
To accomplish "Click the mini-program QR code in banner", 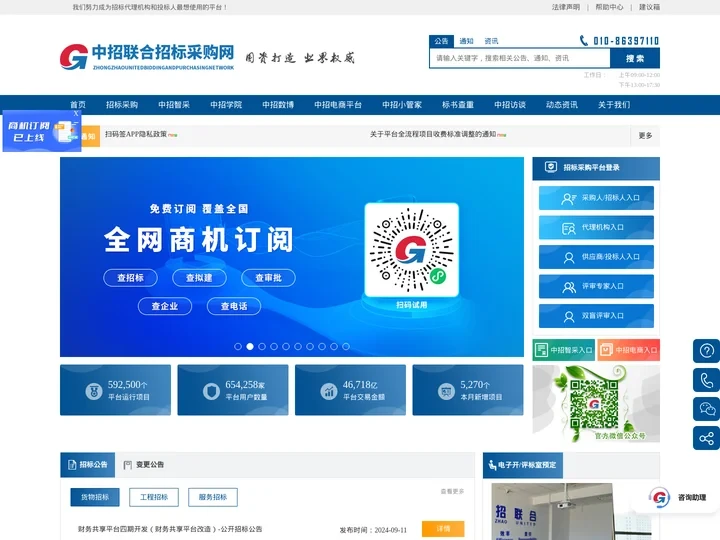I will [x=411, y=250].
